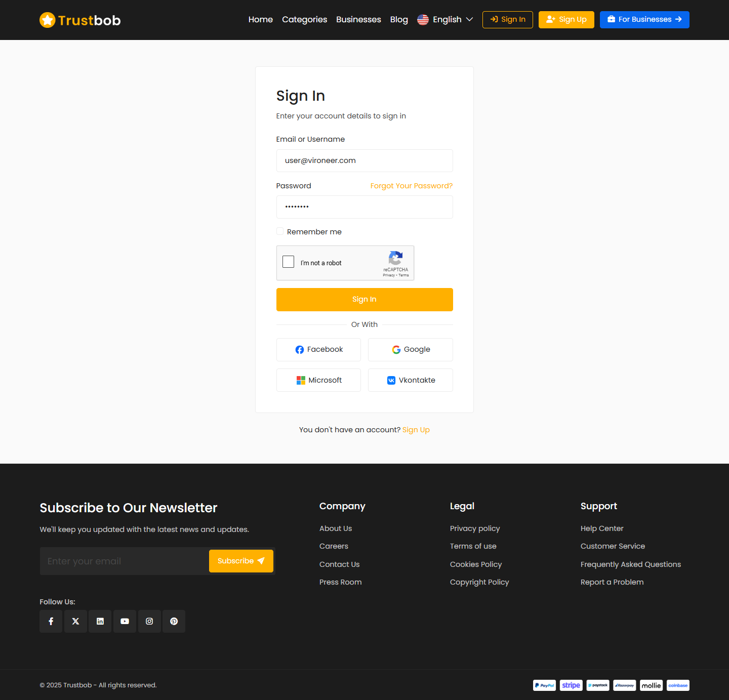
Task: Click the Forgot Your Password link
Action: pos(411,186)
